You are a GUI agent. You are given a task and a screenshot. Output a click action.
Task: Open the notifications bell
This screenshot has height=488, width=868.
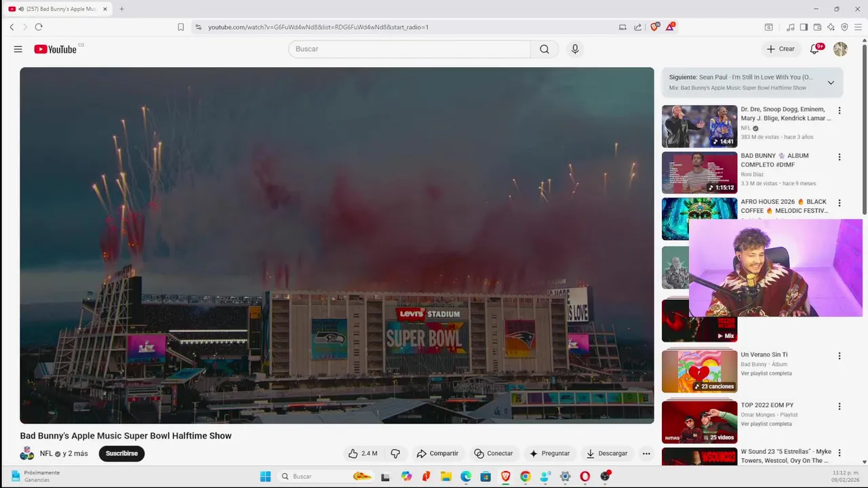click(x=815, y=49)
